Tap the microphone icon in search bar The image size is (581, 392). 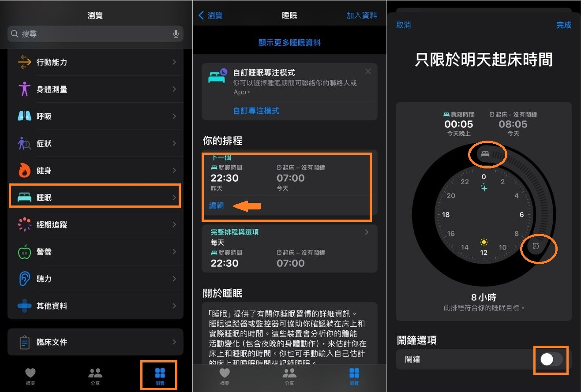(x=176, y=34)
